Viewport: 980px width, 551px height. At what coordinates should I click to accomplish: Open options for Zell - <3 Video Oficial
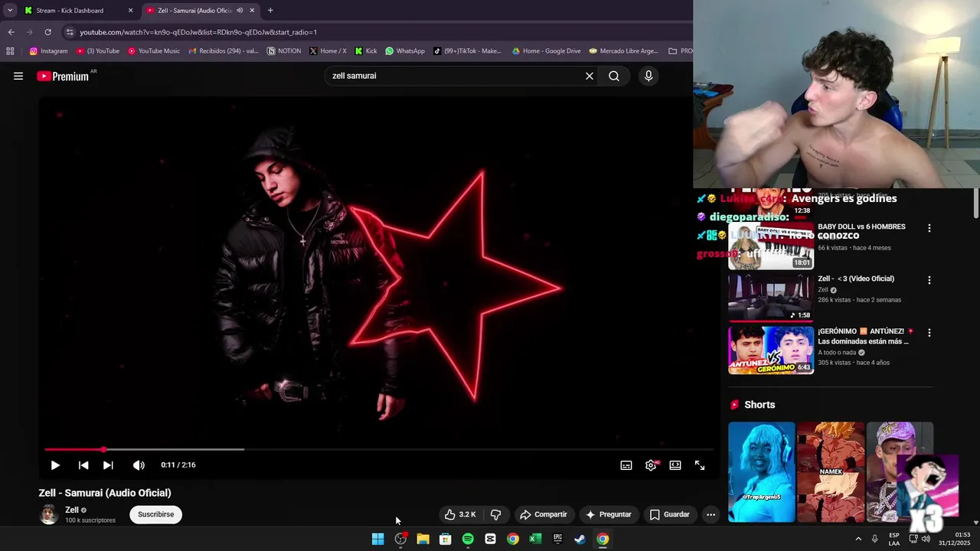929,280
